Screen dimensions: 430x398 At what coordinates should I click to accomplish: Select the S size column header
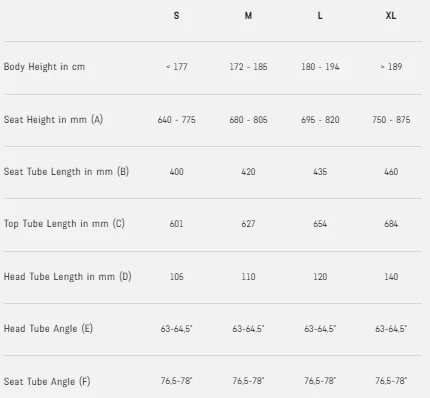point(176,15)
